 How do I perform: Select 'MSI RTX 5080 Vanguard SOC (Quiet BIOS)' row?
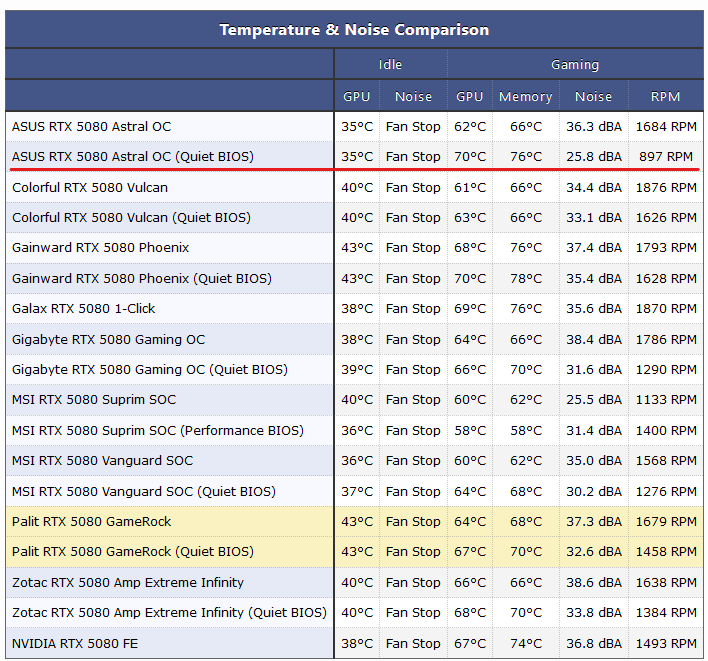(354, 491)
